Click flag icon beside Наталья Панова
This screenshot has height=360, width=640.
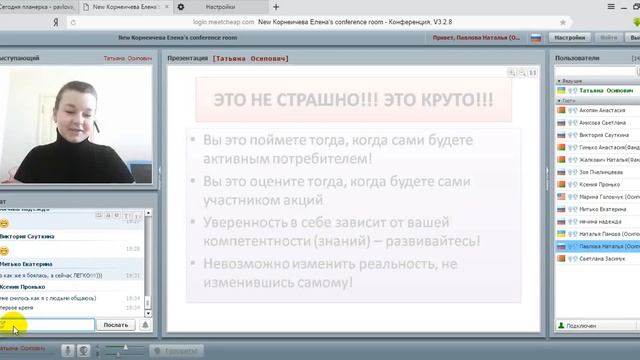(561, 234)
